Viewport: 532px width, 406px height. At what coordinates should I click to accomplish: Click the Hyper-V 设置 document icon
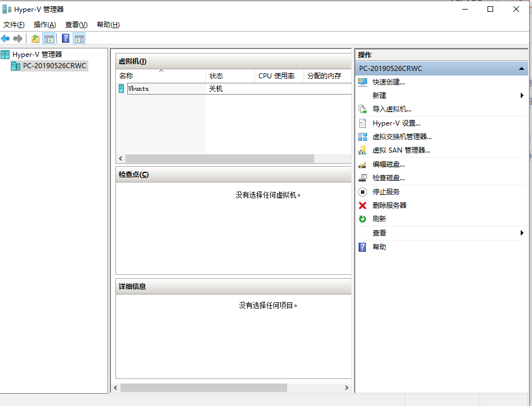(x=363, y=123)
